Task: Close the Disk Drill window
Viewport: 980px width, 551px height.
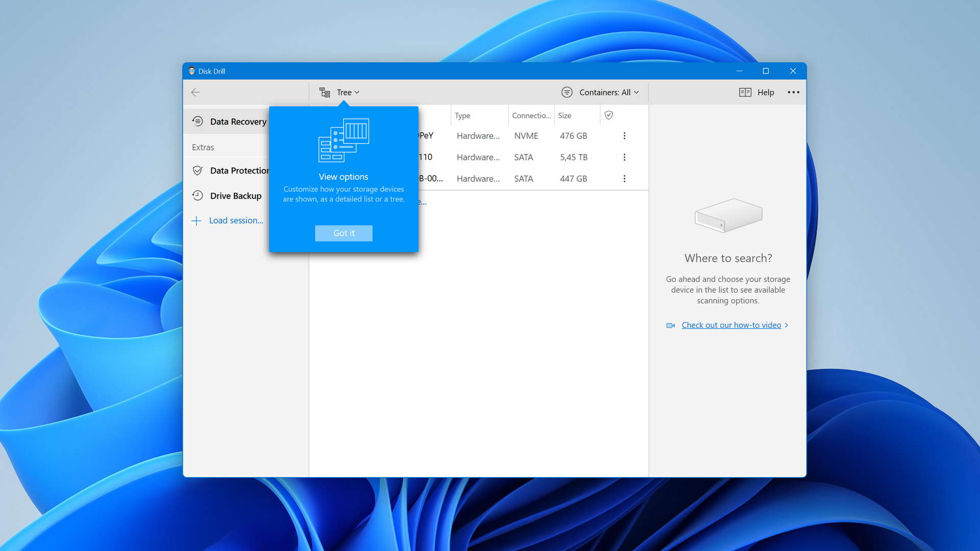Action: tap(793, 71)
